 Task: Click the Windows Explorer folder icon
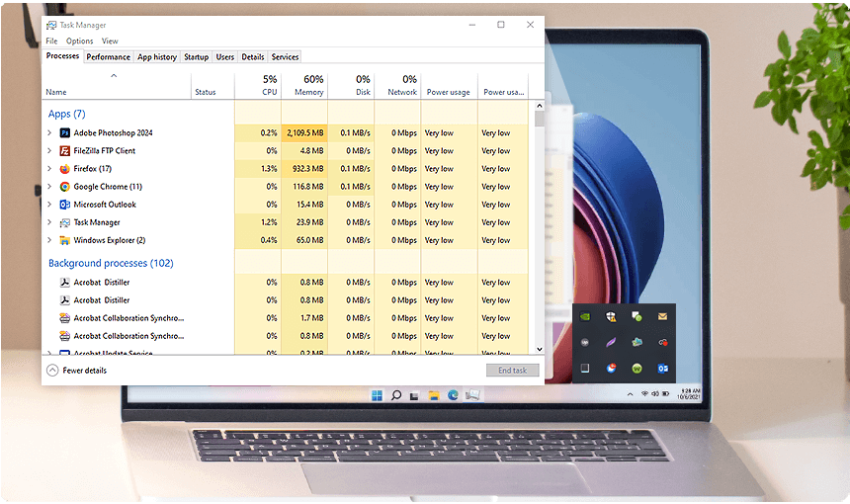coord(64,240)
